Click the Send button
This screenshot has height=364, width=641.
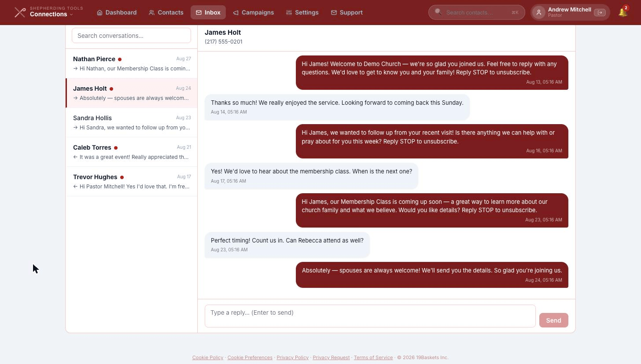553,320
